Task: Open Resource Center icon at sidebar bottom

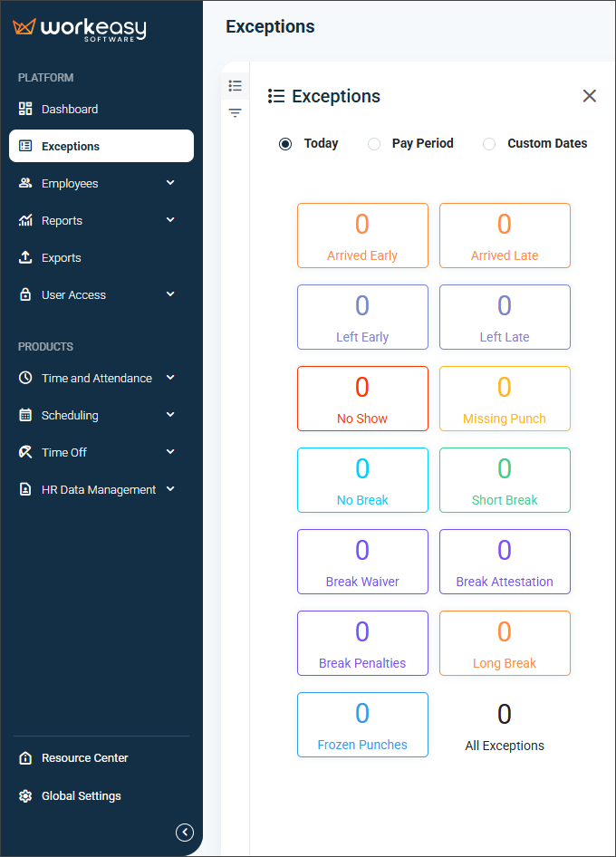Action: click(x=25, y=758)
